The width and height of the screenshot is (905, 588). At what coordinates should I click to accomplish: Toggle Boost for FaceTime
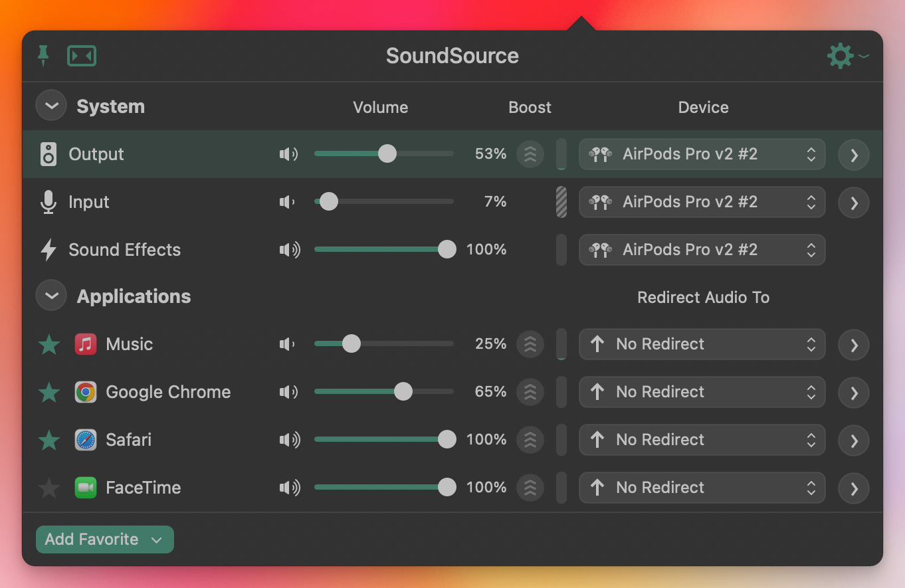pos(530,488)
